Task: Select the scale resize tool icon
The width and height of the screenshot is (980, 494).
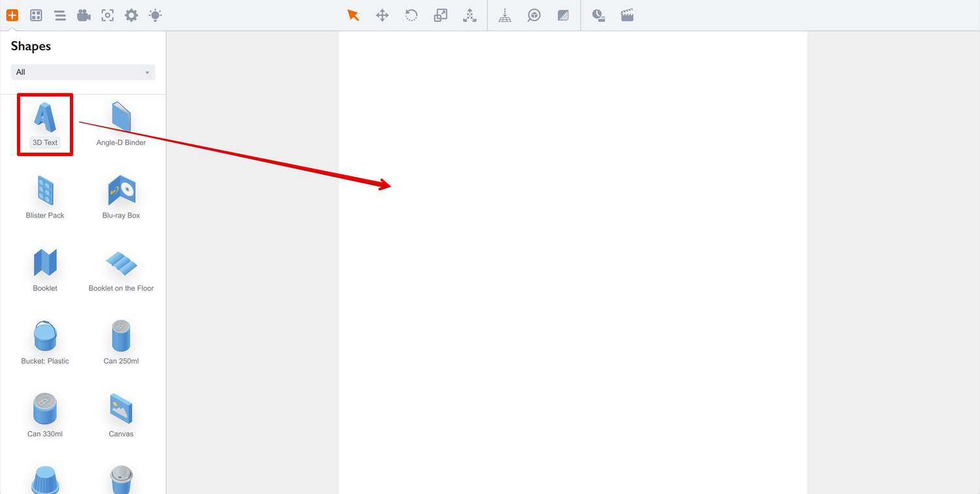Action: [440, 15]
